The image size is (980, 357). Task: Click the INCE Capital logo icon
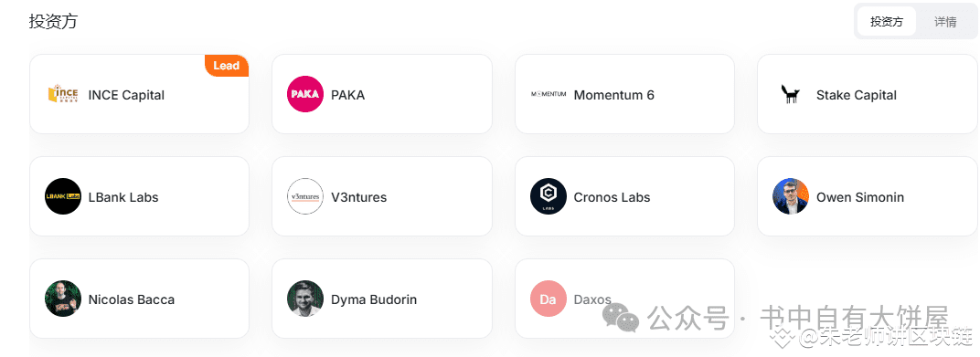point(63,95)
